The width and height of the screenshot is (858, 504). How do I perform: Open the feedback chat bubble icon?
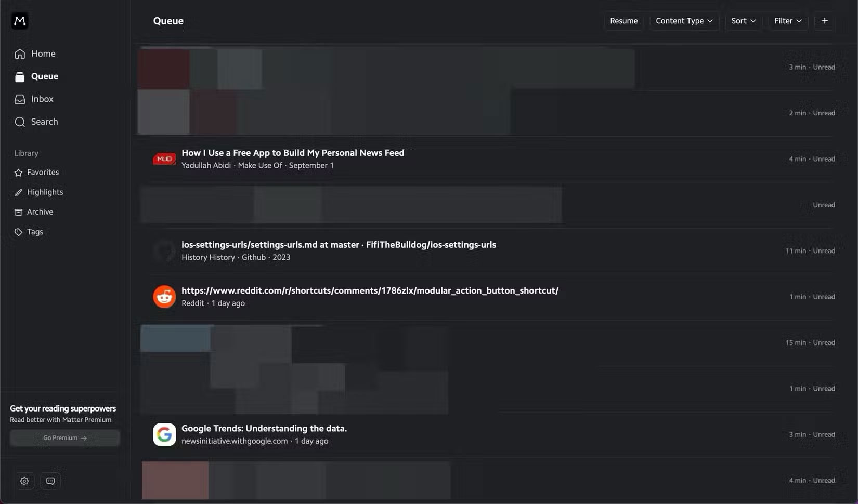(x=50, y=481)
